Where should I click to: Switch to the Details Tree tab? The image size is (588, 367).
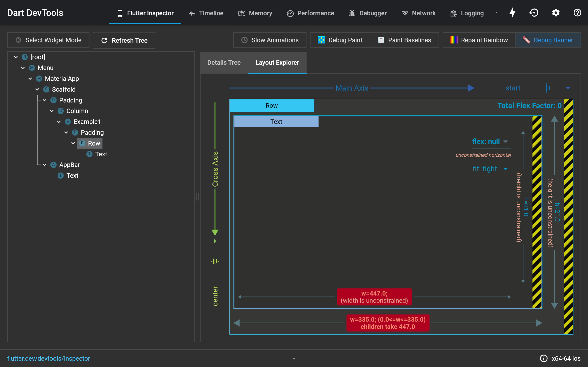point(224,63)
